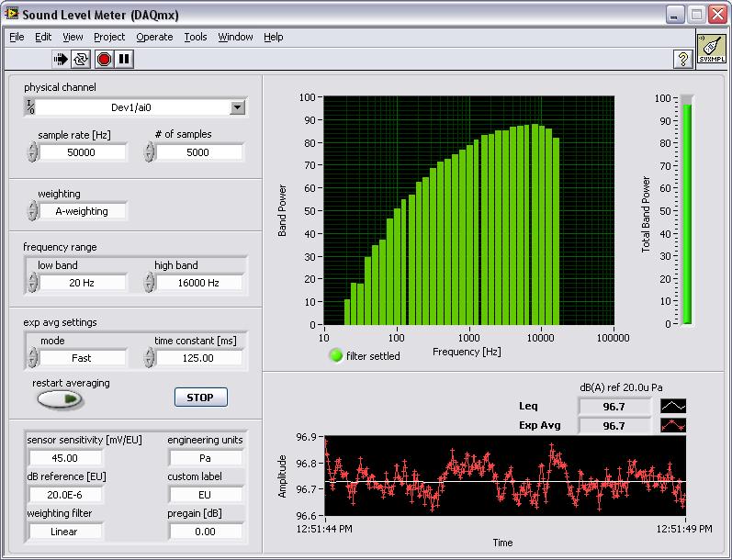Image resolution: width=732 pixels, height=560 pixels.
Task: Click the low band 20 Hz stepper
Action: tap(33, 284)
